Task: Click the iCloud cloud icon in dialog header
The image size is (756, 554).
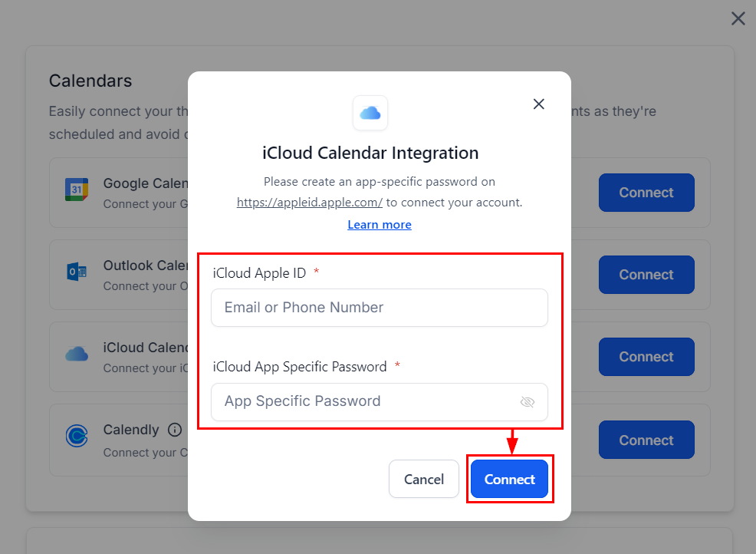Action: tap(370, 113)
